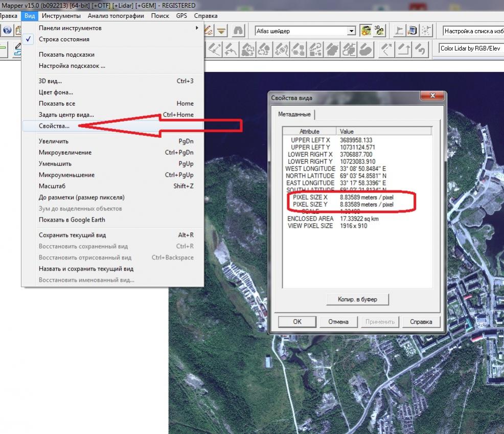
Task: Click the curved undo arrow digitizer icon
Action: (x=420, y=50)
